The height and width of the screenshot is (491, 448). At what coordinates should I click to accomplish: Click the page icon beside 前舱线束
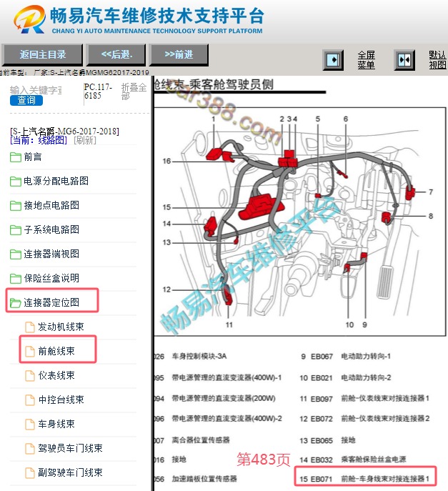[x=30, y=352]
